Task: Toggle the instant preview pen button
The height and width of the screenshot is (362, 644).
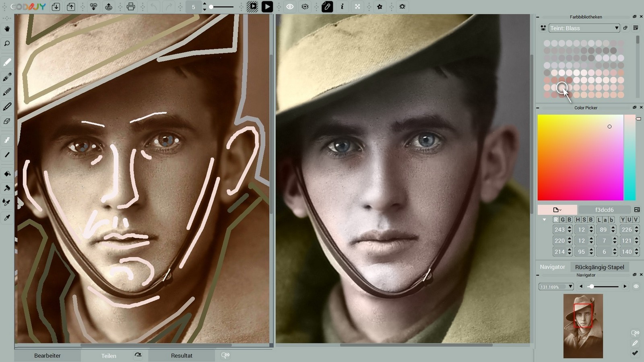Action: pos(327,7)
